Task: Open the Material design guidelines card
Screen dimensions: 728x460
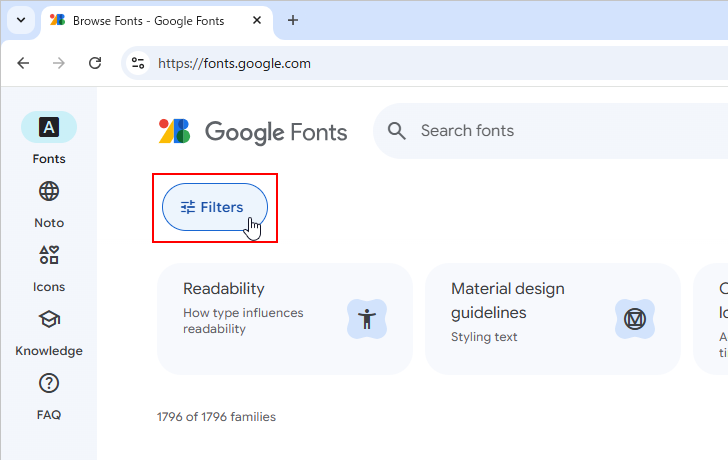Action: point(552,319)
